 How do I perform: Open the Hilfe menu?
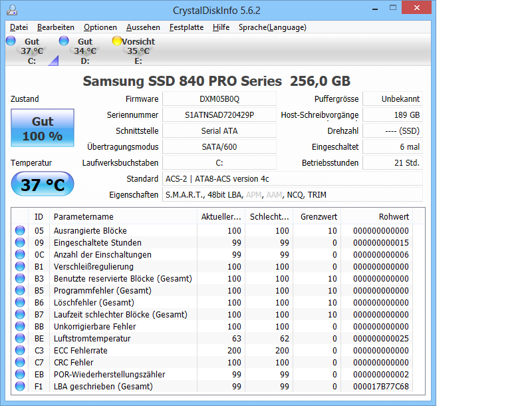click(x=221, y=27)
